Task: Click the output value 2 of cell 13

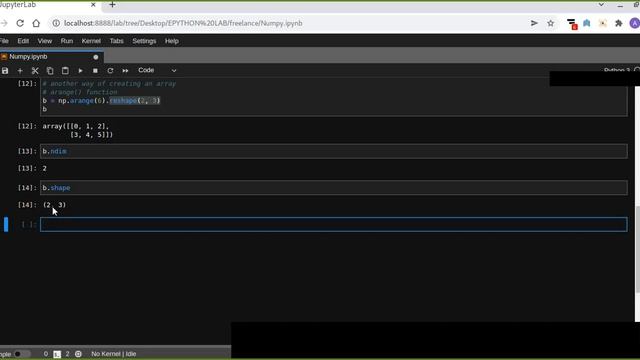Action: coord(44,168)
